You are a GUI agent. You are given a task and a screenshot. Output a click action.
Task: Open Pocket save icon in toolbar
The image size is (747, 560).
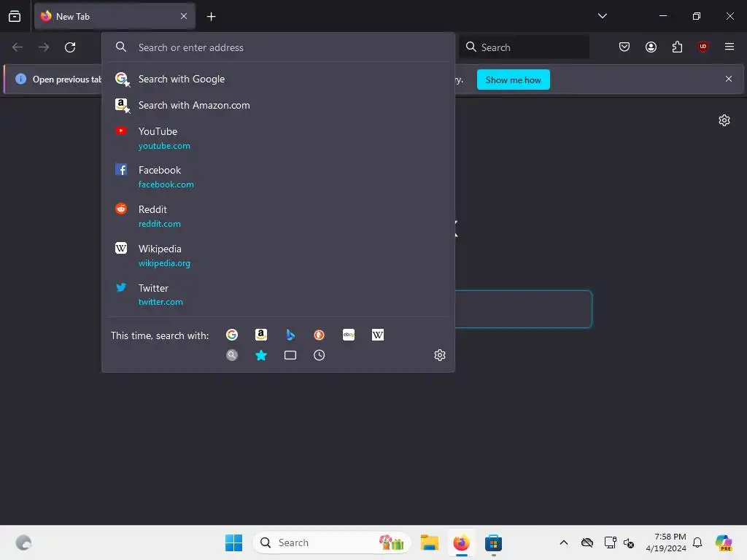click(624, 47)
